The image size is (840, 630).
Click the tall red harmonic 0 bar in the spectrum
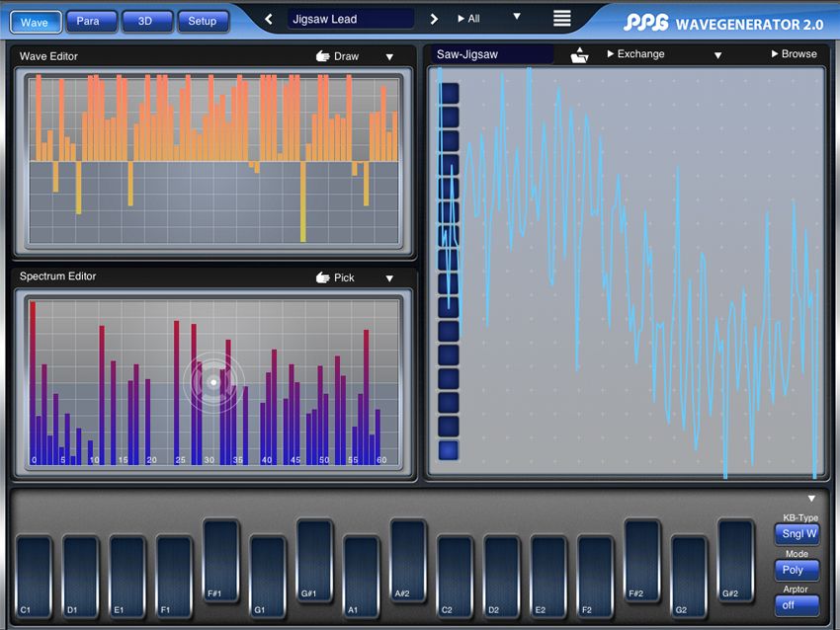(33, 383)
